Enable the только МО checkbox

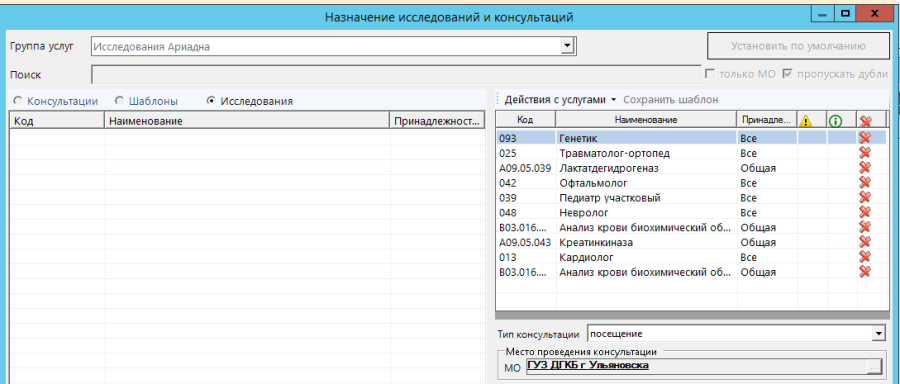[x=710, y=74]
